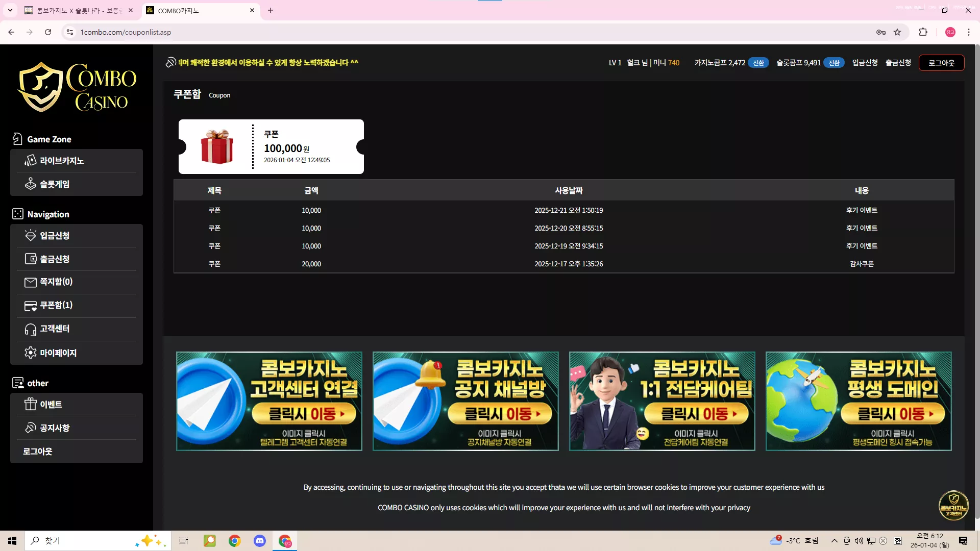Open the 고객센터 연결 Telegram banner
The height and width of the screenshot is (551, 980).
pos(269,401)
